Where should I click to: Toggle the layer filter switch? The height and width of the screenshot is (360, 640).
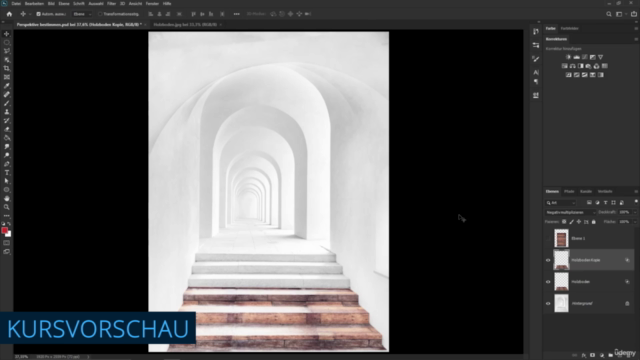[x=636, y=202]
